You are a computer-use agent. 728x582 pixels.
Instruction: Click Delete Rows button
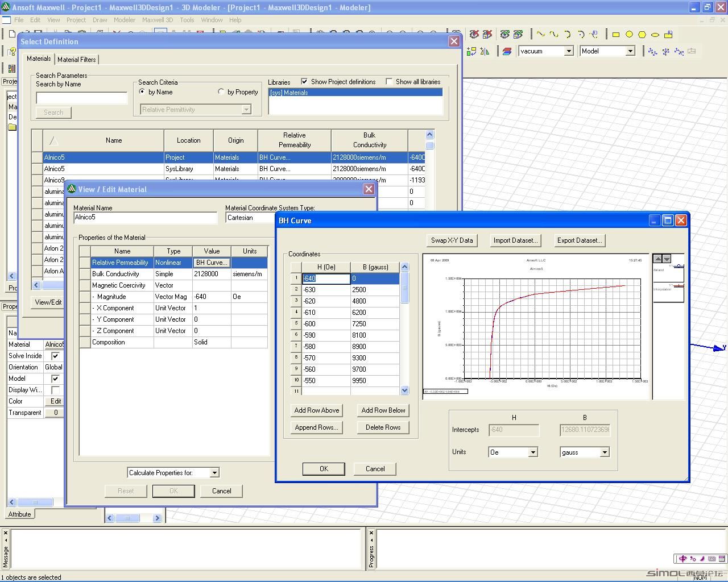[383, 427]
